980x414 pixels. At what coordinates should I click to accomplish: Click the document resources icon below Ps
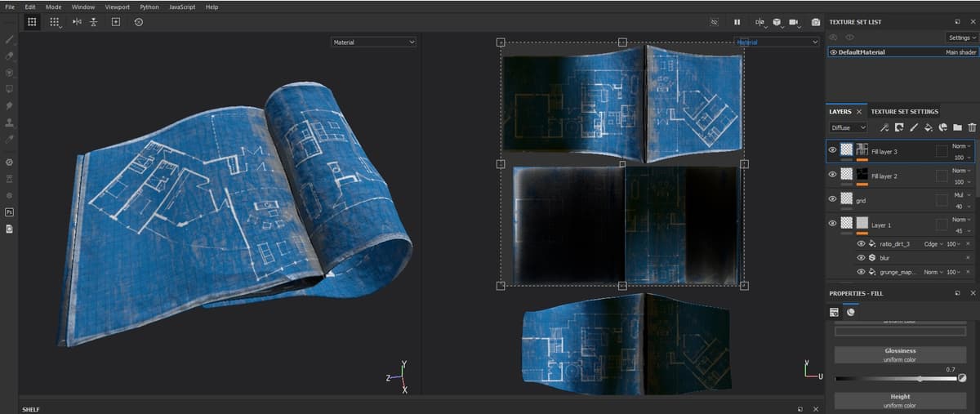pos(10,229)
